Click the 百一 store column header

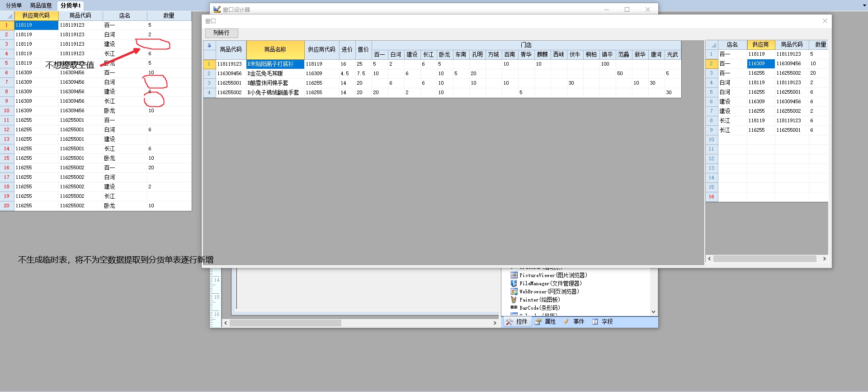click(380, 55)
